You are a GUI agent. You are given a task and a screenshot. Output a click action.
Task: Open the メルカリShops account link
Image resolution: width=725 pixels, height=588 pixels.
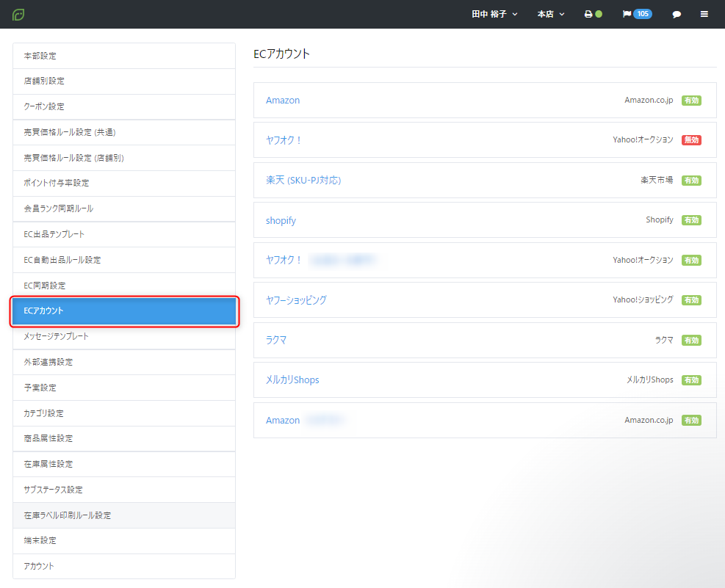click(292, 380)
